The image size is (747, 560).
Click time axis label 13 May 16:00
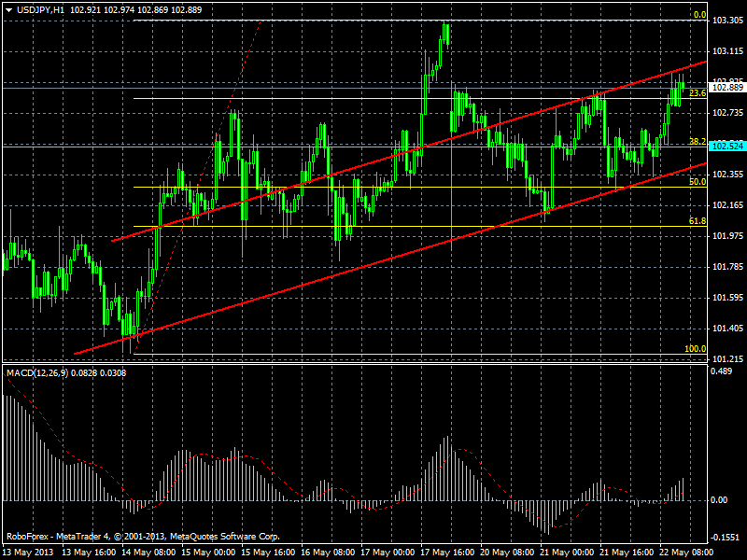89,553
